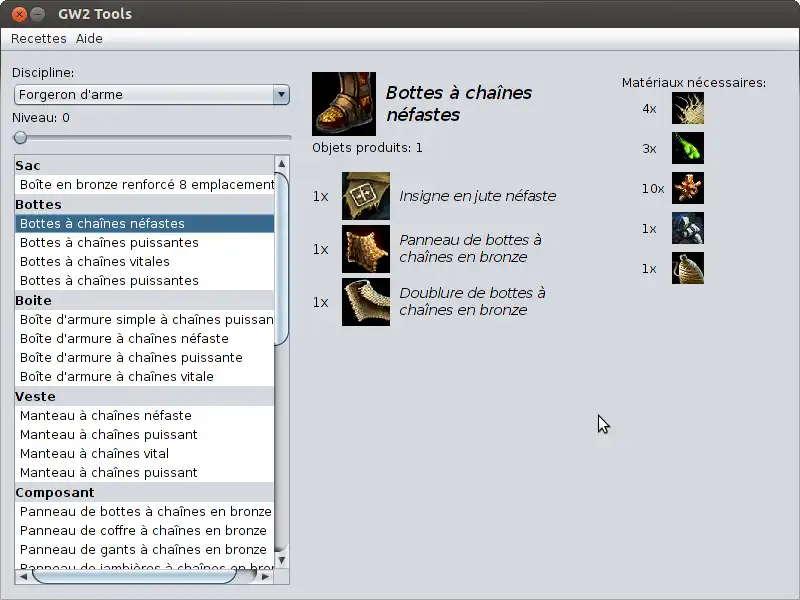The width and height of the screenshot is (800, 600).
Task: Click the horizontal scrollbar thumb of the list
Action: point(134,577)
